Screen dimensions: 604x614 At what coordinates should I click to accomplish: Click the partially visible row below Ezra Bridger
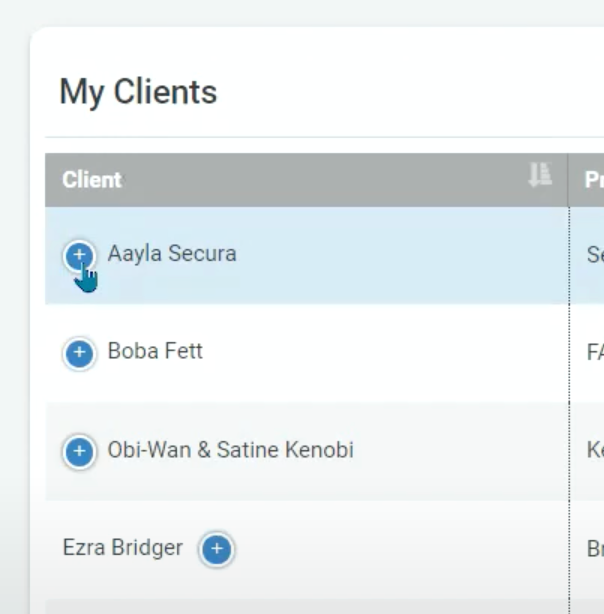click(300, 606)
